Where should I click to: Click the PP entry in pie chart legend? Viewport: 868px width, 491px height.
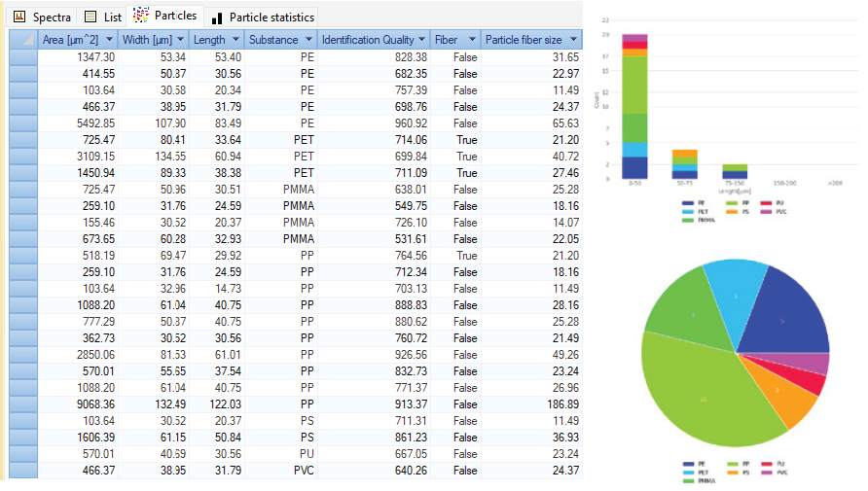(739, 464)
